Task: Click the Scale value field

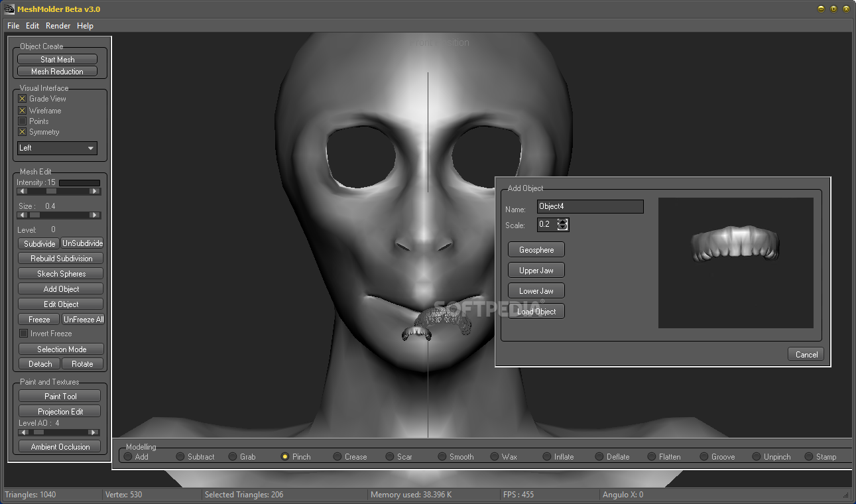Action: coord(547,225)
